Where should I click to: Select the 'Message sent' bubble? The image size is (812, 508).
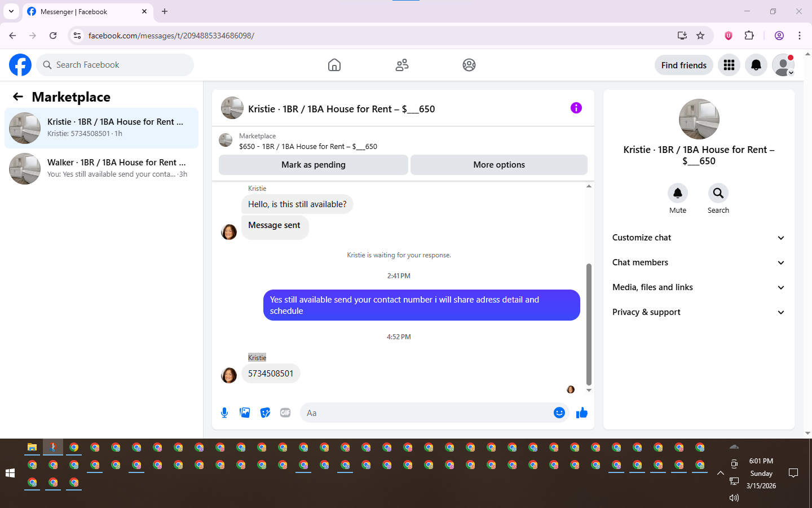click(x=275, y=227)
